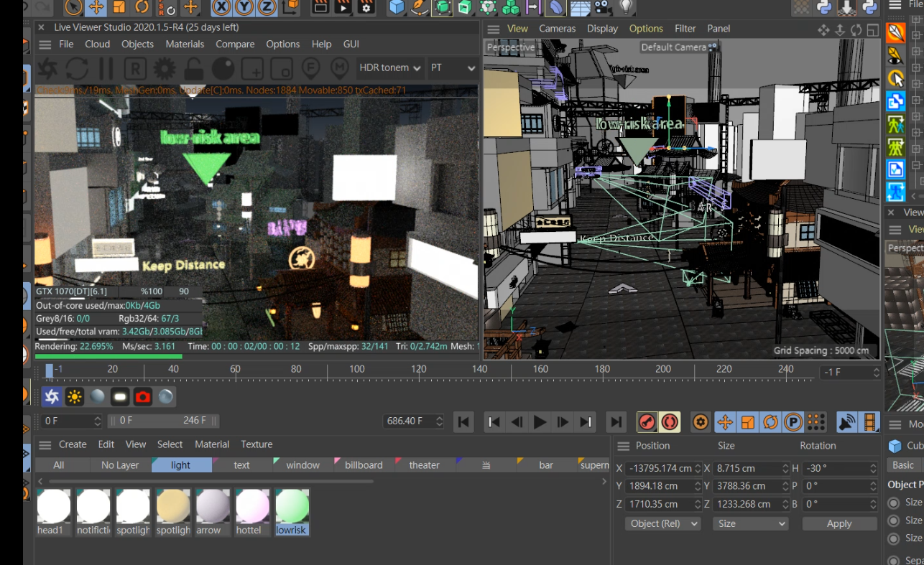Click the Position X value field
The width and height of the screenshot is (924, 565).
pyautogui.click(x=660, y=468)
